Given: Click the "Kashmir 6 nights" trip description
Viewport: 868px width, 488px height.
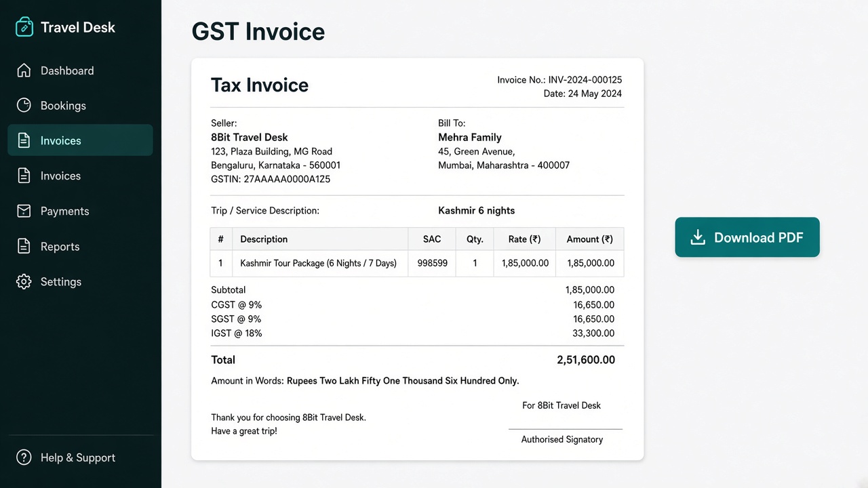Looking at the screenshot, I should (x=477, y=211).
